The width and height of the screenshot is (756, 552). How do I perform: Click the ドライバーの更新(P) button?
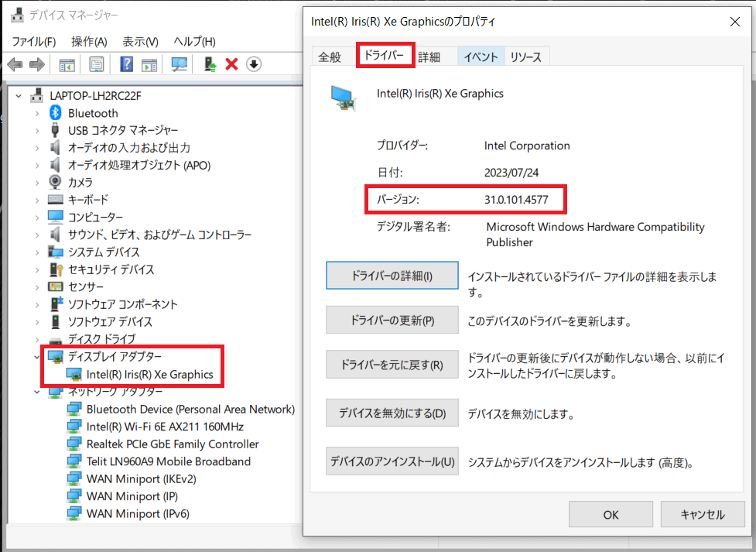392,320
